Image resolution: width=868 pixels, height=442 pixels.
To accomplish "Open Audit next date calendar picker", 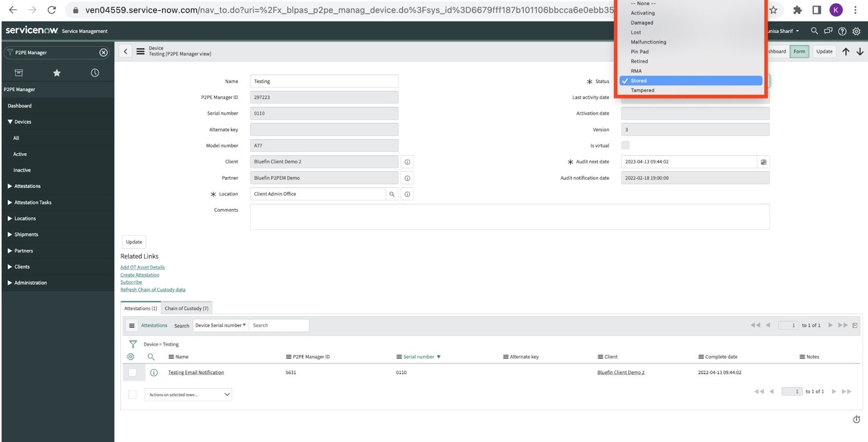I will pyautogui.click(x=763, y=162).
